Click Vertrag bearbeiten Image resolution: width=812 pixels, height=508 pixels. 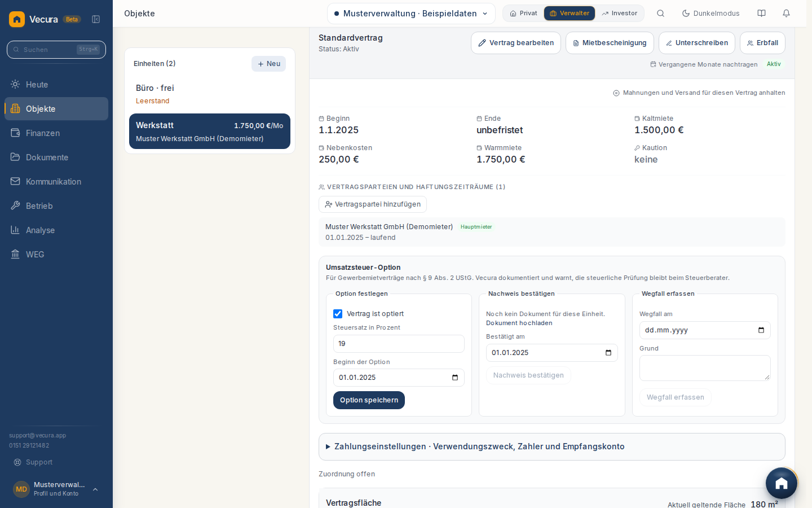click(516, 43)
